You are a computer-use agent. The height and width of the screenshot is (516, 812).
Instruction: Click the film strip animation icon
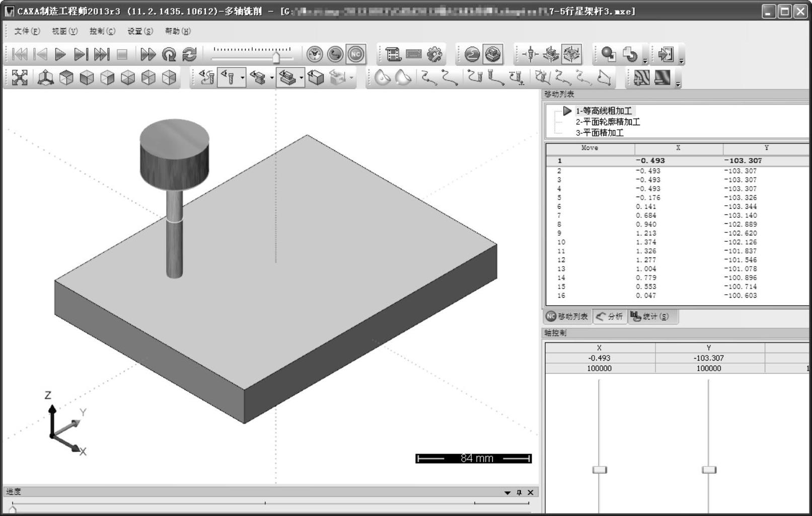click(393, 54)
